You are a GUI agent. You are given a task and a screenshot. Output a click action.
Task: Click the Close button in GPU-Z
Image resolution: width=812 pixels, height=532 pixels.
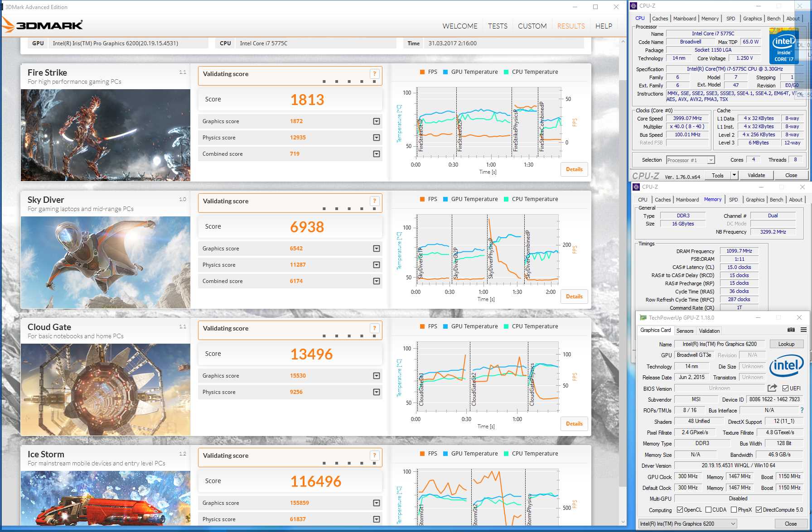pyautogui.click(x=791, y=524)
